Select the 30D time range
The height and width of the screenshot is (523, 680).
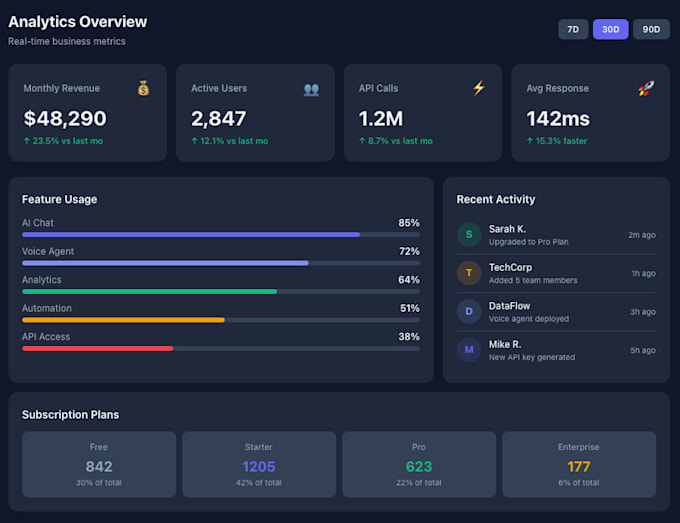pyautogui.click(x=610, y=29)
